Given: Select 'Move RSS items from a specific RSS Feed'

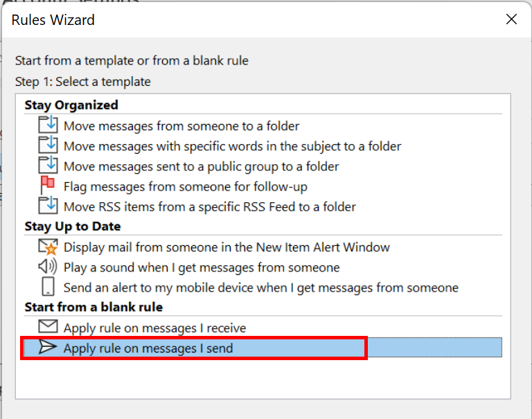Looking at the screenshot, I should pyautogui.click(x=209, y=206).
